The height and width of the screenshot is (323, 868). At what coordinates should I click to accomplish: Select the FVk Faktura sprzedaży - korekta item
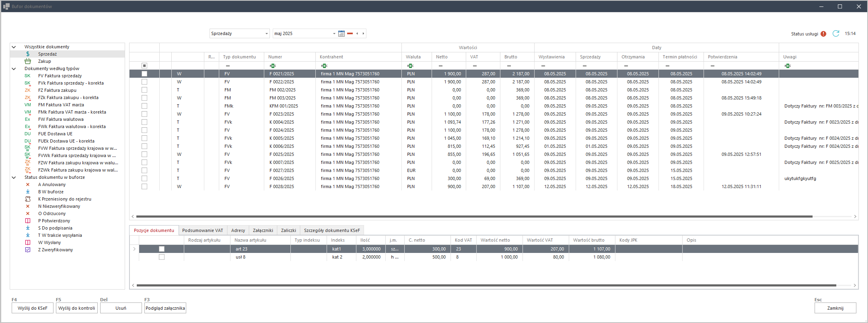(x=71, y=83)
